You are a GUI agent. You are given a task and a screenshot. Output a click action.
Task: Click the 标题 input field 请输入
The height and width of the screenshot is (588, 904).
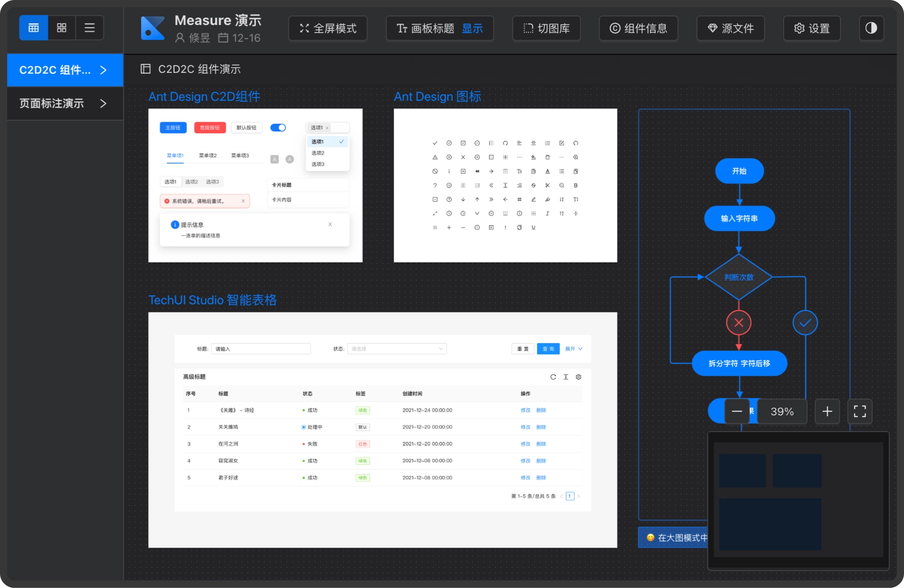[x=261, y=349]
